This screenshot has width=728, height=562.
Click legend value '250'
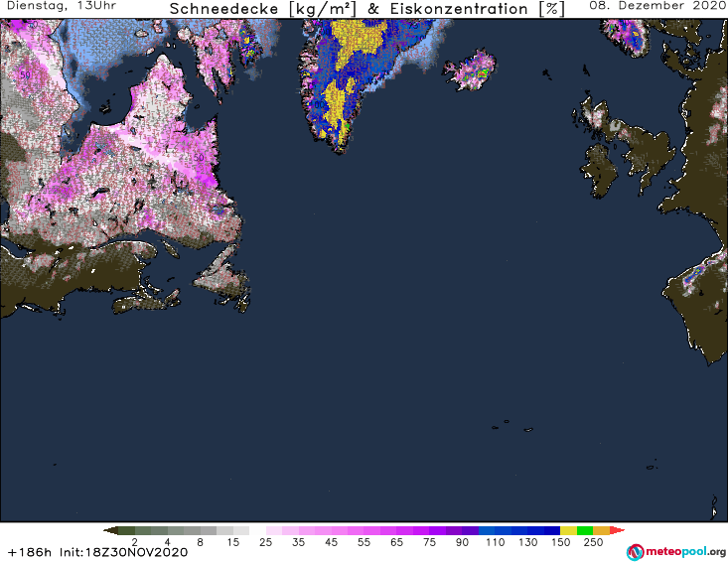(x=593, y=542)
